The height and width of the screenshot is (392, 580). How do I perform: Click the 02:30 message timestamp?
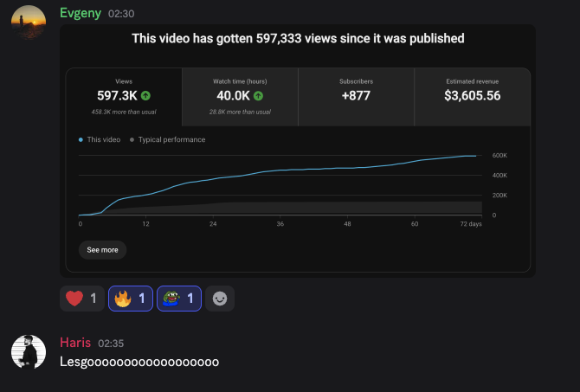click(x=121, y=14)
